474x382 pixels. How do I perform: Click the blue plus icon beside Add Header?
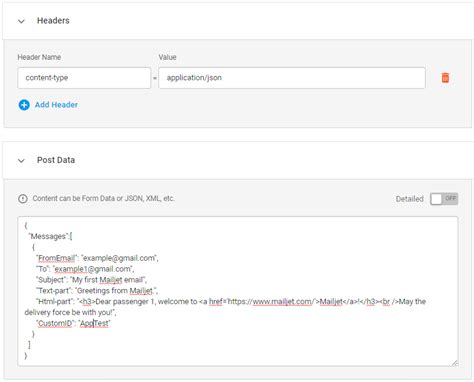24,105
